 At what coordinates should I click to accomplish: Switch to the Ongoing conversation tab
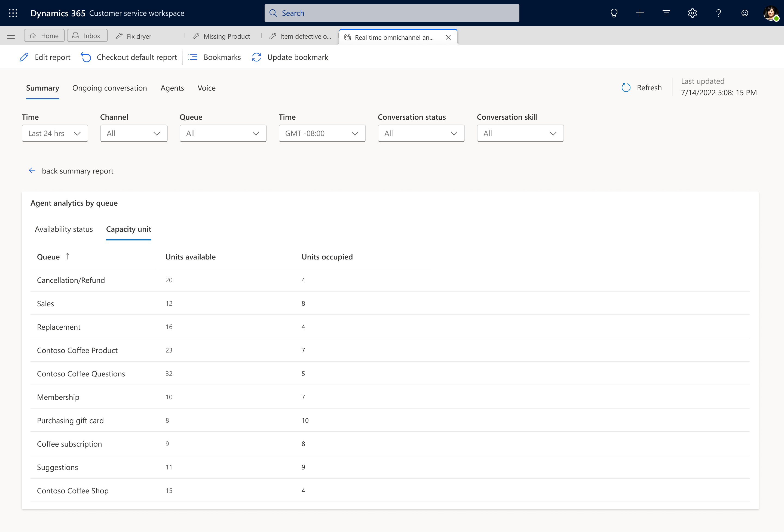(x=109, y=87)
